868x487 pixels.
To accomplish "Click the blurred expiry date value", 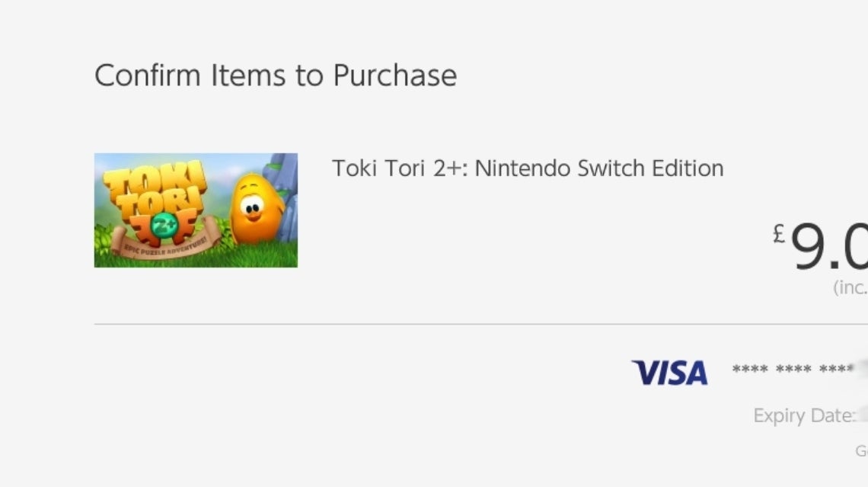I will (862, 415).
